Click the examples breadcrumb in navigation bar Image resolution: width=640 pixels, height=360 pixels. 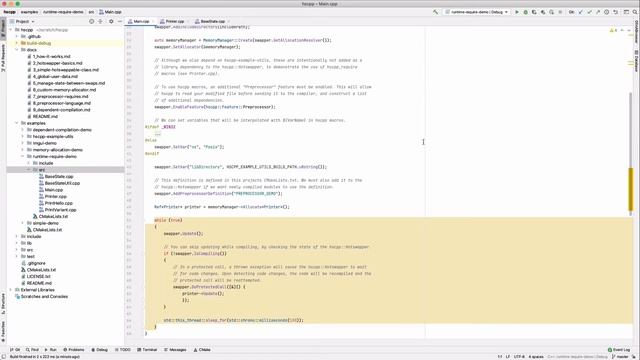(x=29, y=12)
